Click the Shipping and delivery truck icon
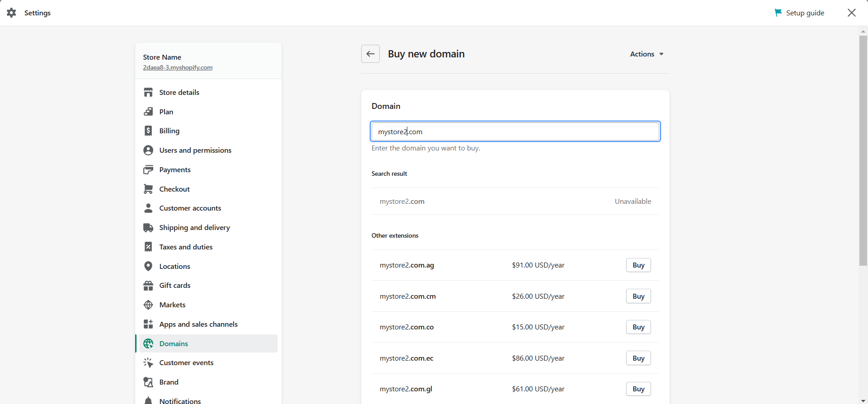Screen dimensions: 868x404 [x=148, y=227]
